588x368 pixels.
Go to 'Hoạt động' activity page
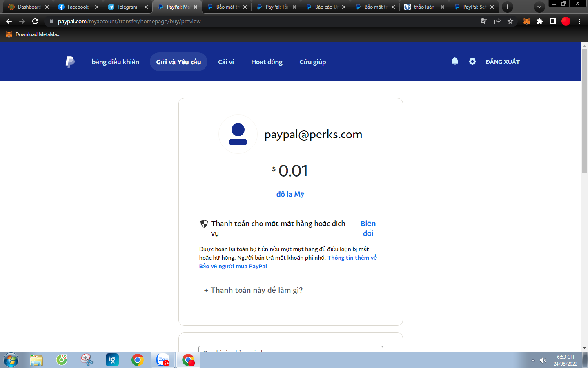[x=267, y=62]
